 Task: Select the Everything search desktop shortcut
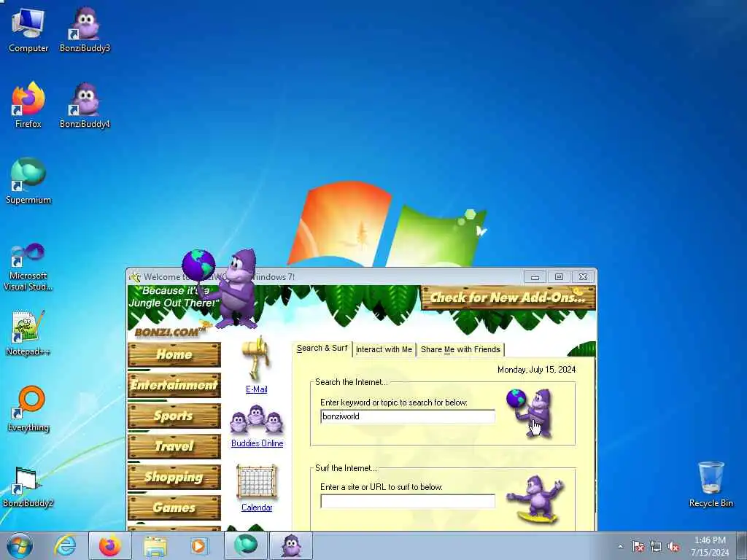pos(28,408)
